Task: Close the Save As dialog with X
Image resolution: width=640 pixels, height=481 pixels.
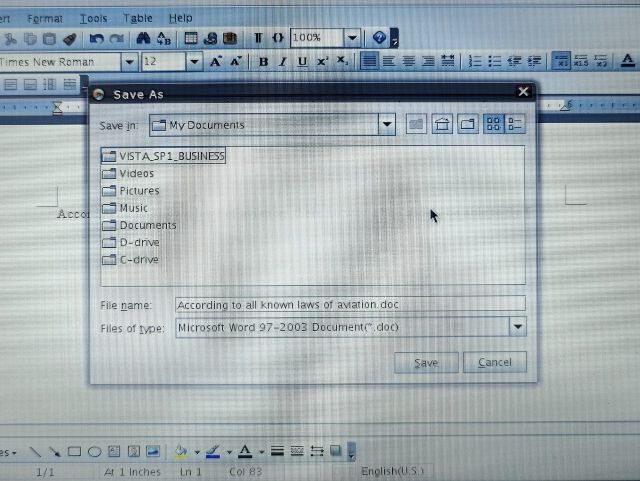Action: click(523, 91)
